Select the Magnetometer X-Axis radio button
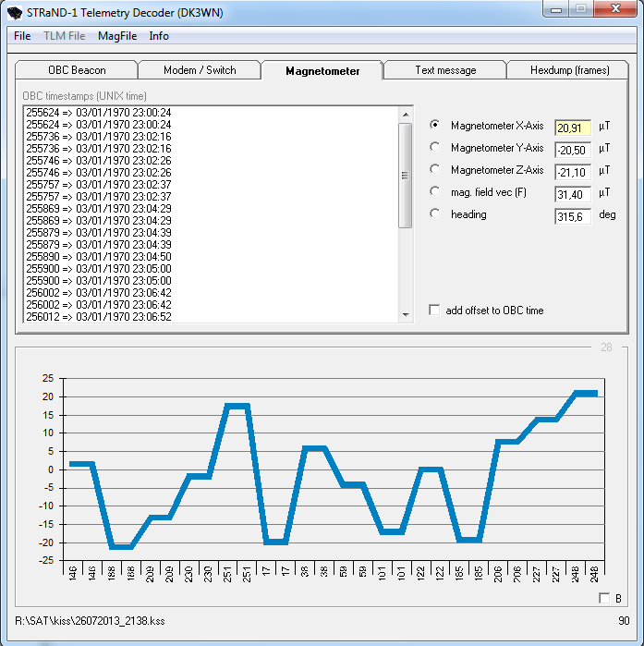Viewport: 644px width, 646px height. 435,126
